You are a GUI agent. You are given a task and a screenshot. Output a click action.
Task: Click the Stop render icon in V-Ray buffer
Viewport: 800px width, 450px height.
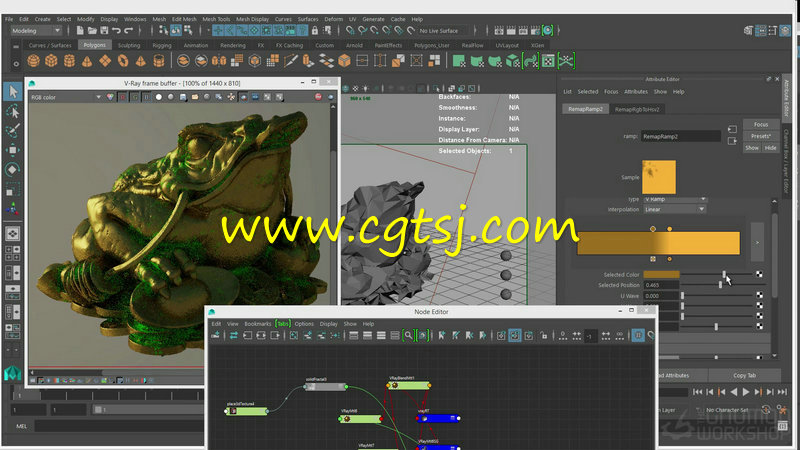pyautogui.click(x=318, y=97)
